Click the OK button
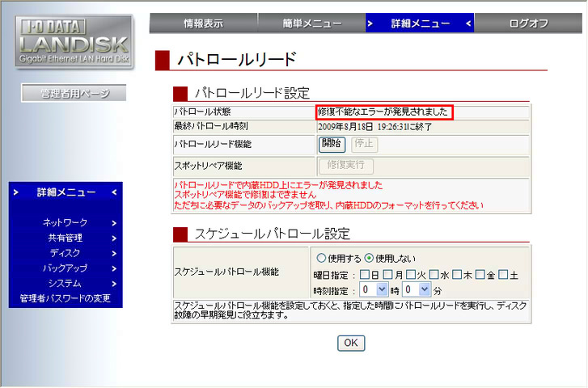 351,343
